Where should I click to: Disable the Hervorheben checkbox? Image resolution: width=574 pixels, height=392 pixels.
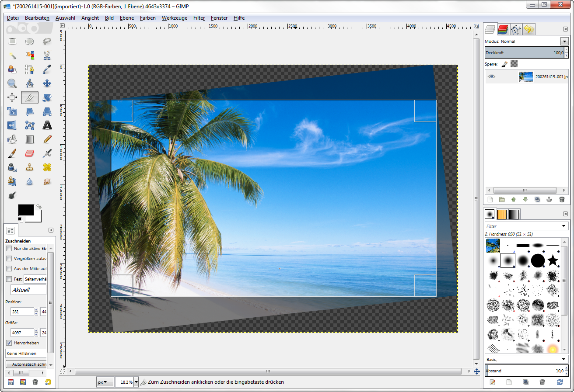9,343
